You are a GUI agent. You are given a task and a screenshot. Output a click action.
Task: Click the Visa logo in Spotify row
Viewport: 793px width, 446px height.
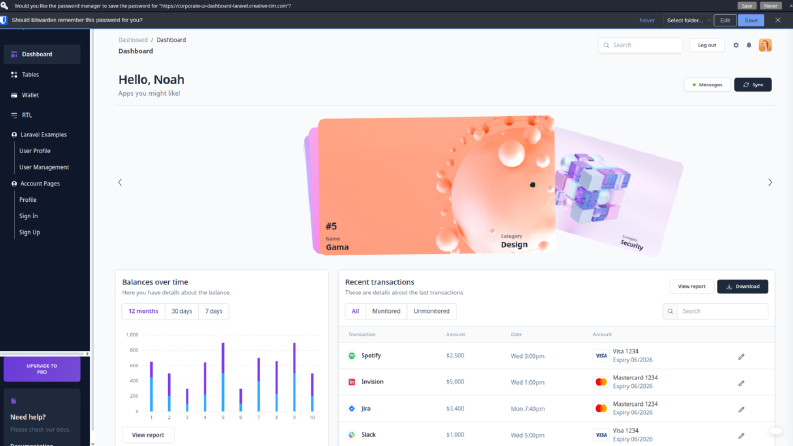[601, 355]
